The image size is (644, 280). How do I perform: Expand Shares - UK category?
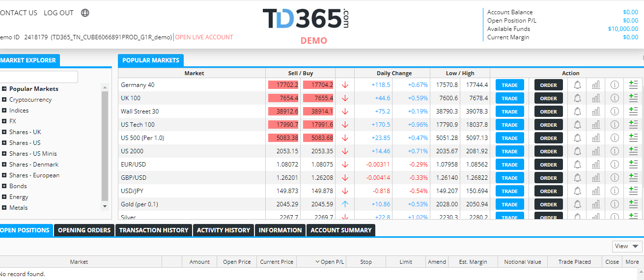click(x=4, y=132)
